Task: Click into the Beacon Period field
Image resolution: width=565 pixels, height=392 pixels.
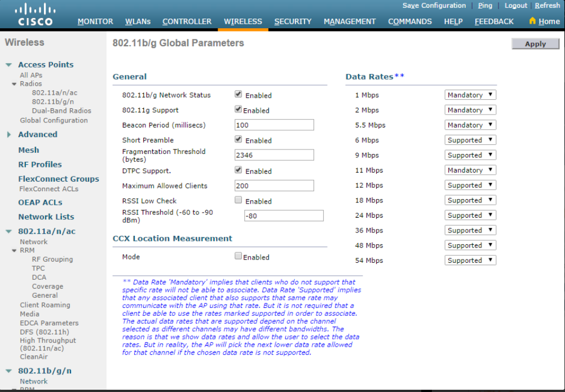Action: (274, 125)
